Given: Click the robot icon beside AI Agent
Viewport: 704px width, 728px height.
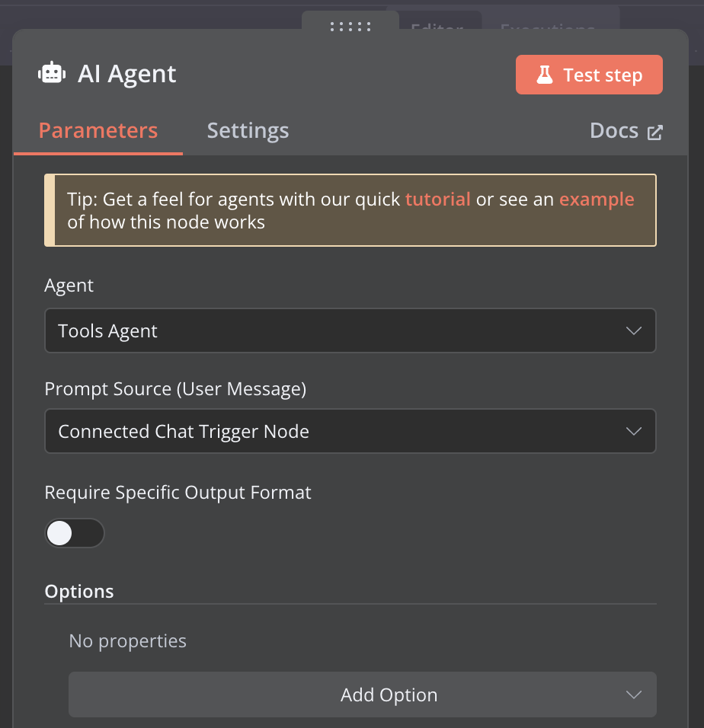Looking at the screenshot, I should [51, 74].
